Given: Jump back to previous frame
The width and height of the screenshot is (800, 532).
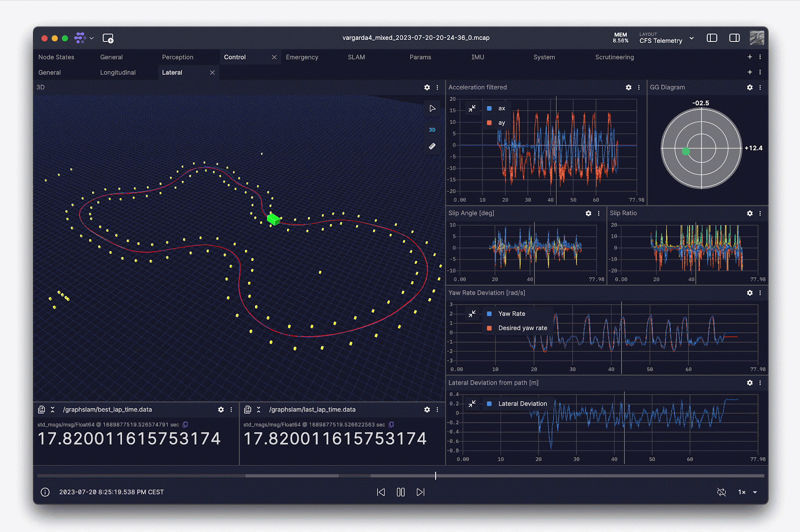Looking at the screenshot, I should pyautogui.click(x=381, y=492).
